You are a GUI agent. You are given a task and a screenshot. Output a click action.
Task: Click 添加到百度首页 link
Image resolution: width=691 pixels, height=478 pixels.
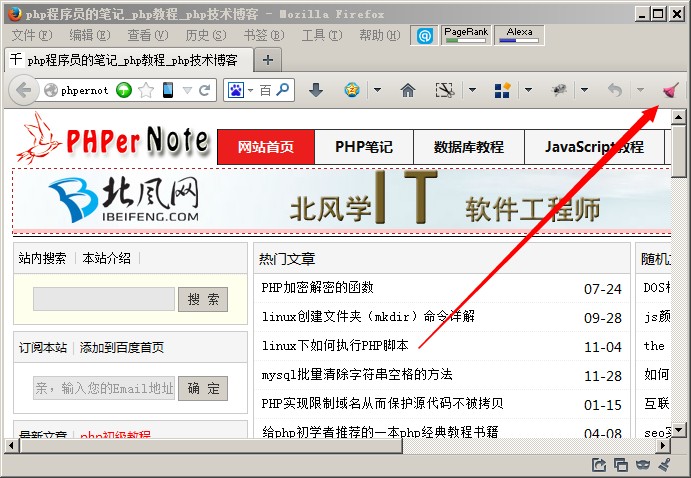coord(122,348)
